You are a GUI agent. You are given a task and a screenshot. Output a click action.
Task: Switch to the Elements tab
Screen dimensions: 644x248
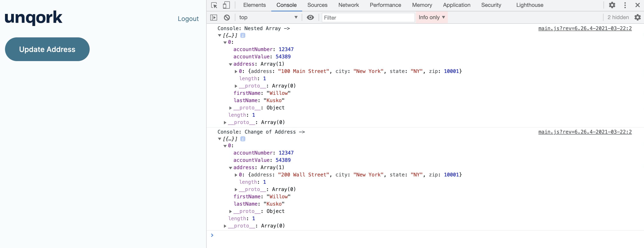click(x=254, y=5)
